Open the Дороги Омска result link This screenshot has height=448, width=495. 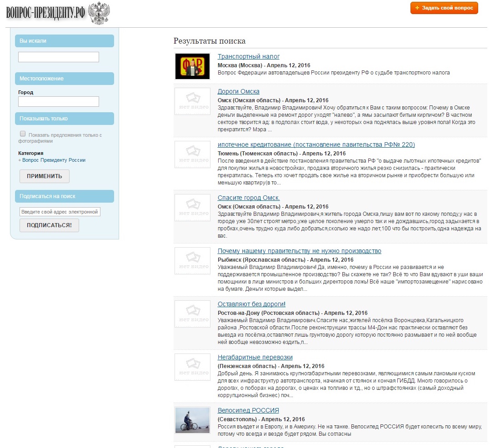point(238,91)
